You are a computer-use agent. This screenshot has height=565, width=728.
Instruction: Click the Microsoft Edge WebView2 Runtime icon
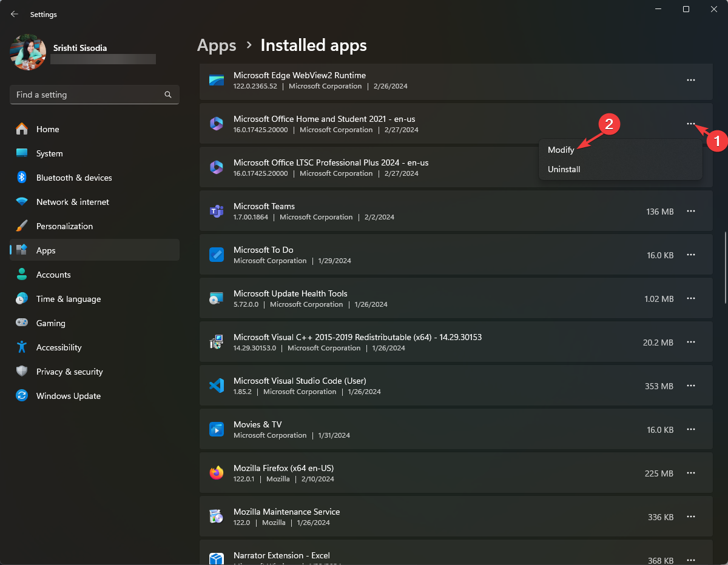217,80
